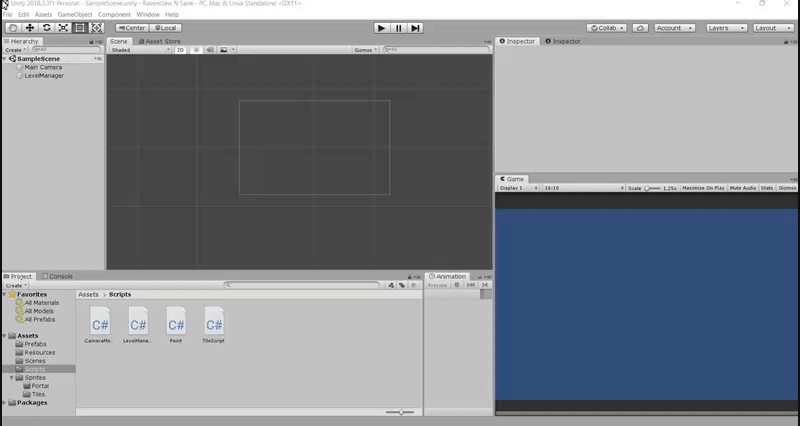Select the combined Transform tool
The height and width of the screenshot is (426, 800).
click(x=96, y=28)
